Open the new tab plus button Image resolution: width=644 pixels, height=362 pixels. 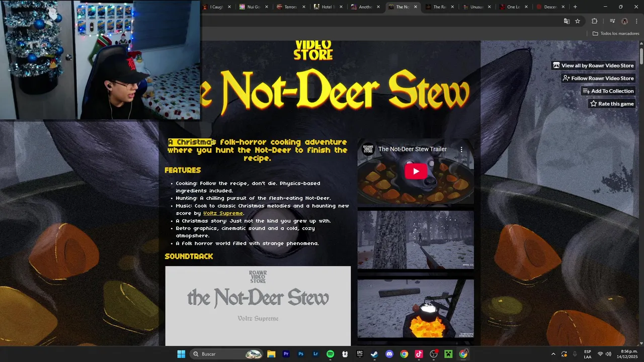click(x=575, y=7)
